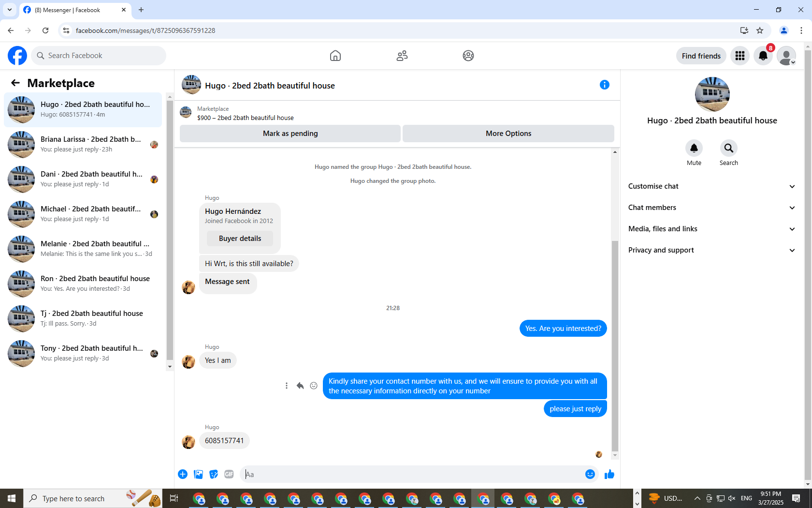The height and width of the screenshot is (508, 812).
Task: Open the Tj conversation
Action: pos(83,319)
